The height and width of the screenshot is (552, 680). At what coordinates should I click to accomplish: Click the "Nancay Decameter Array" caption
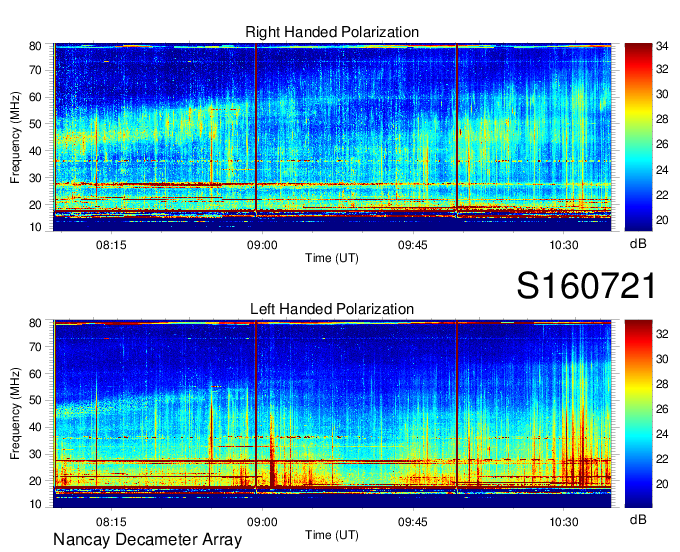click(147, 540)
